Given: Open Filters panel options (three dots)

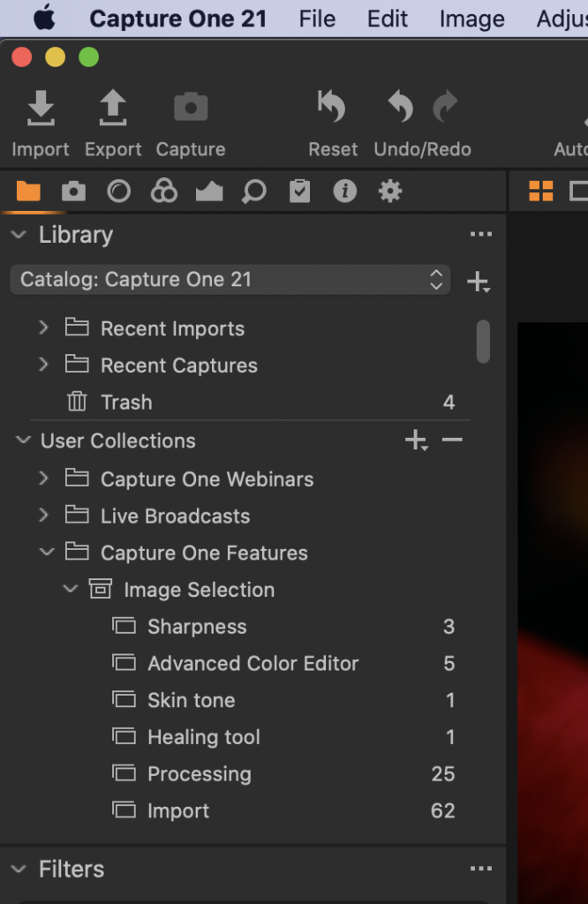Looking at the screenshot, I should pyautogui.click(x=481, y=869).
